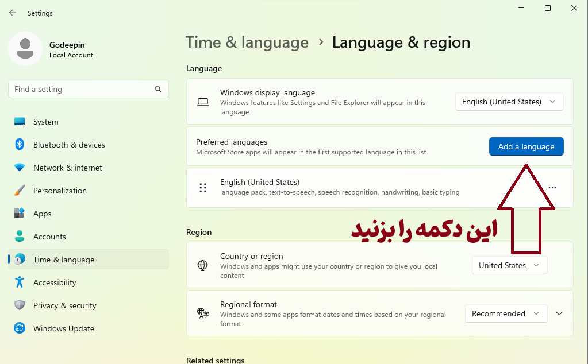Click the System monitor icon

click(20, 121)
